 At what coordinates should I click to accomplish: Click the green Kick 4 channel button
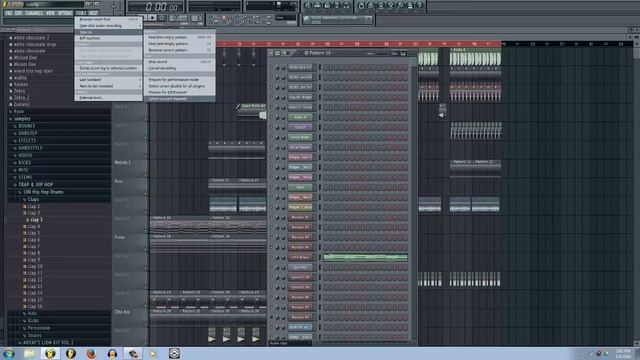click(300, 117)
